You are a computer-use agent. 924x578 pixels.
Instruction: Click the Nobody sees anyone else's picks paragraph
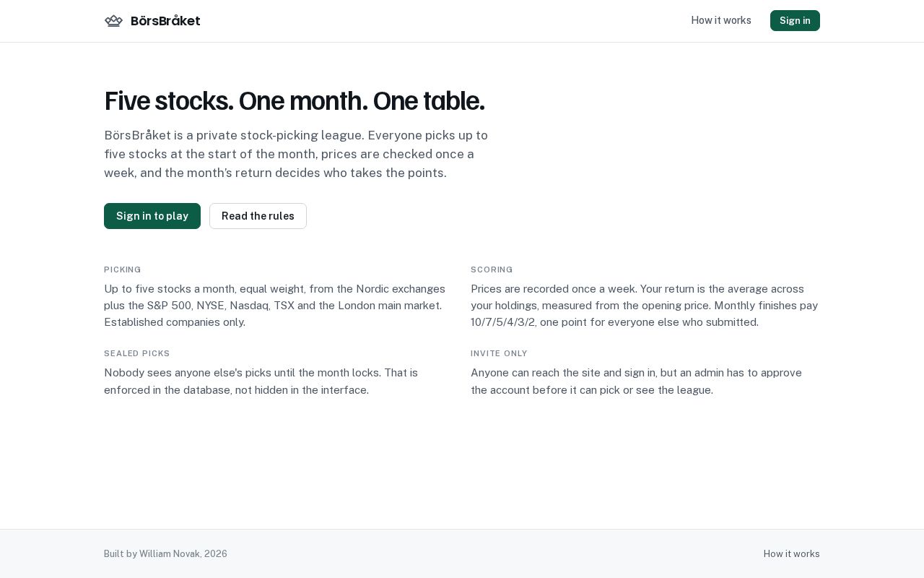click(x=261, y=381)
